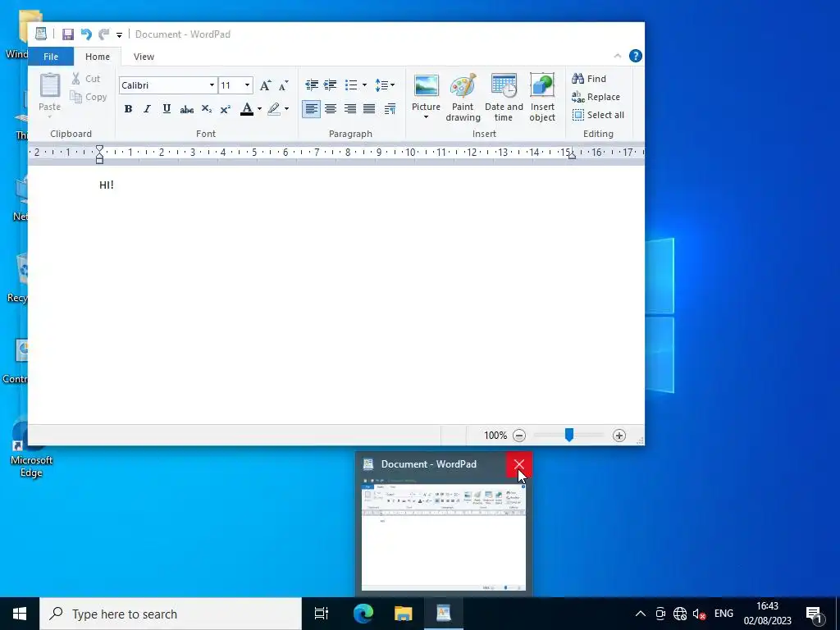Click the right indent ruler marker
840x630 pixels.
[572, 155]
